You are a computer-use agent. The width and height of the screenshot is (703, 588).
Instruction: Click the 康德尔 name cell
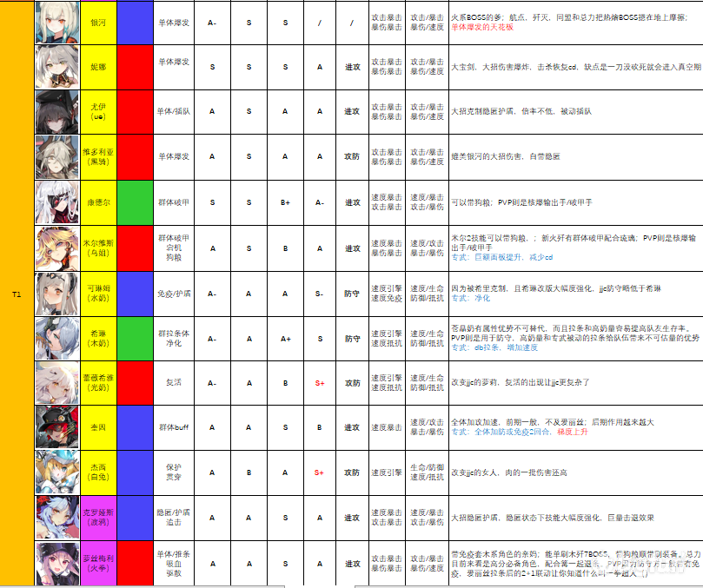98,202
